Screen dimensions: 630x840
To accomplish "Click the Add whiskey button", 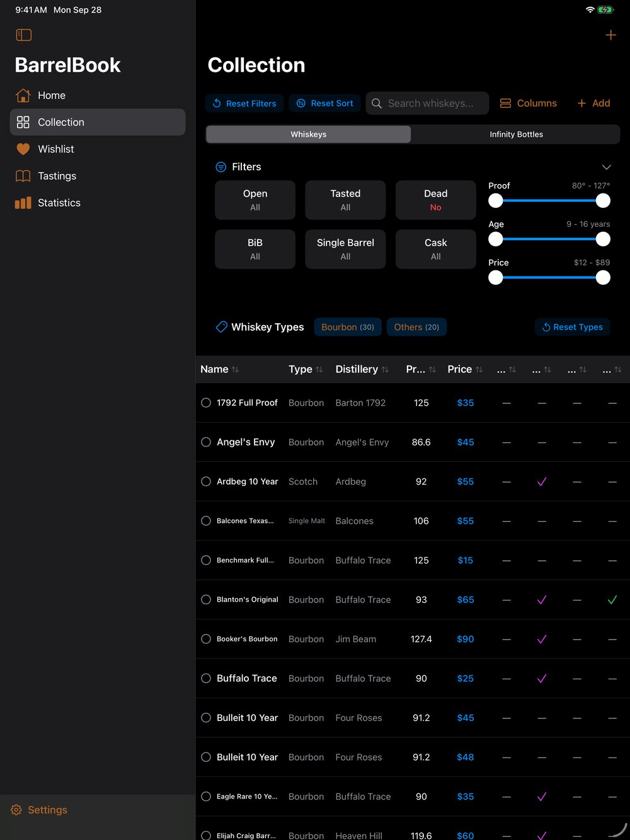I will pyautogui.click(x=593, y=103).
